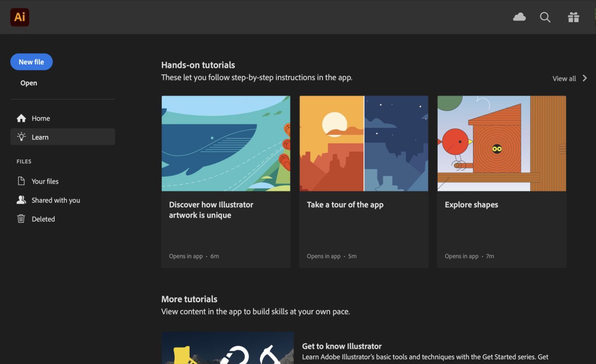Click the More tutorials heading
The height and width of the screenshot is (364, 596).
click(x=189, y=299)
